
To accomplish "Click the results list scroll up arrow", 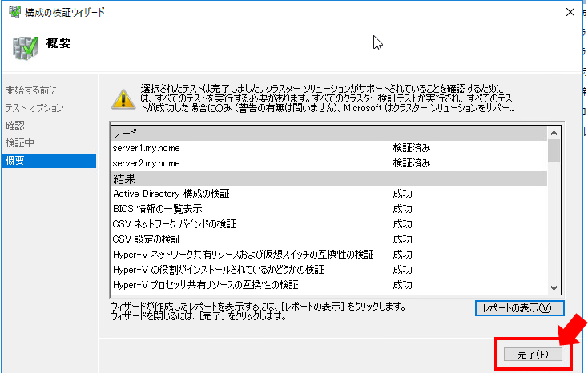I will point(554,133).
